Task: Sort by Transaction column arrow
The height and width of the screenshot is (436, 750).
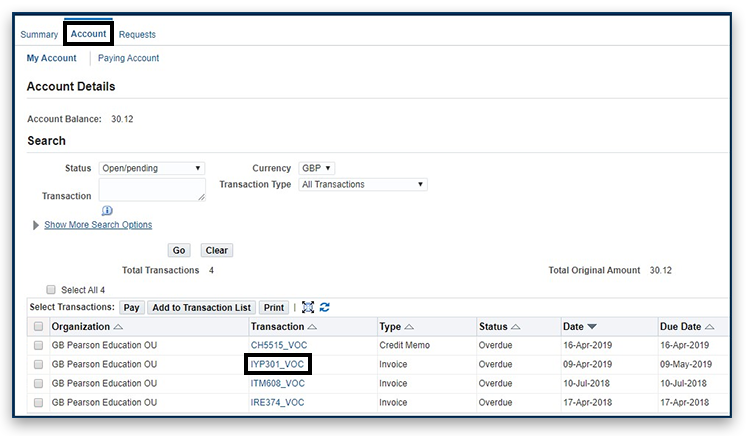Action: 312,327
